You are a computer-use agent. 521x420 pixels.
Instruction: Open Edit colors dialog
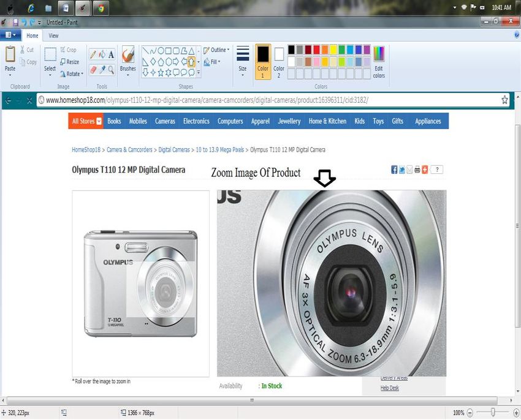[379, 62]
